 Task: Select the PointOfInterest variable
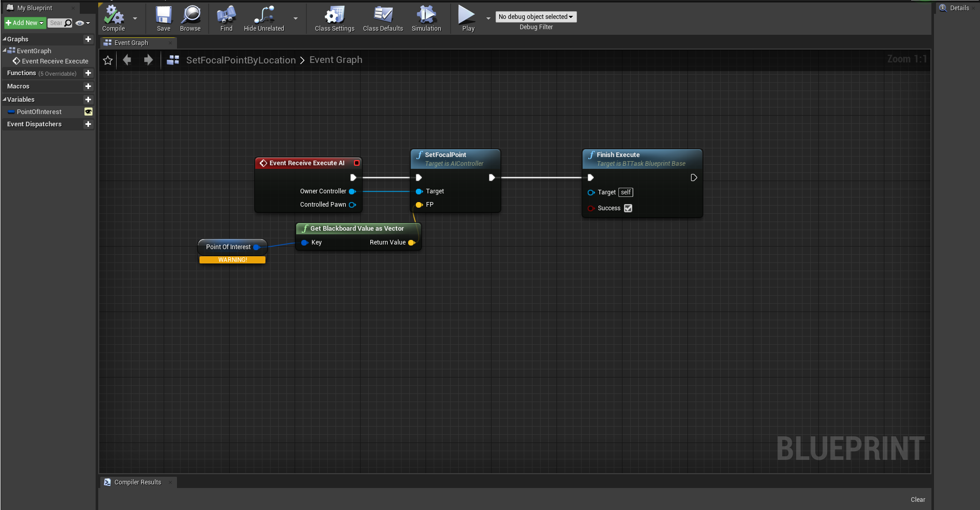(39, 112)
